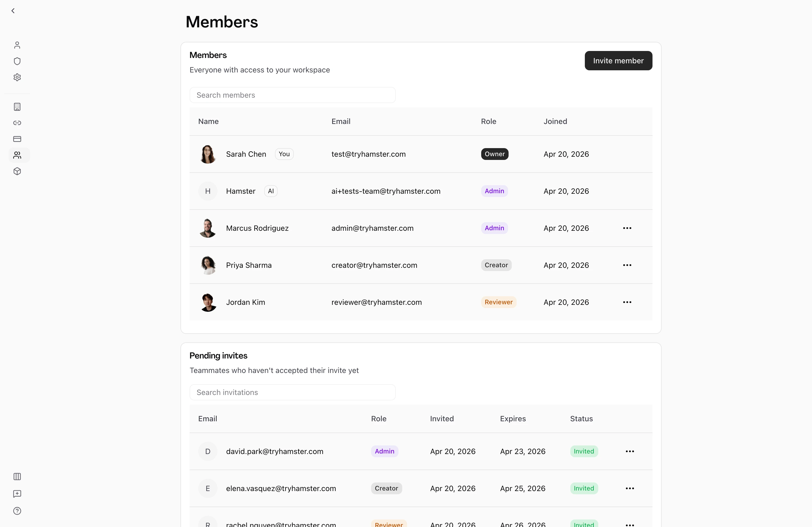Open the options menu for Marcus Rodriguez
The image size is (812, 527).
pos(627,228)
